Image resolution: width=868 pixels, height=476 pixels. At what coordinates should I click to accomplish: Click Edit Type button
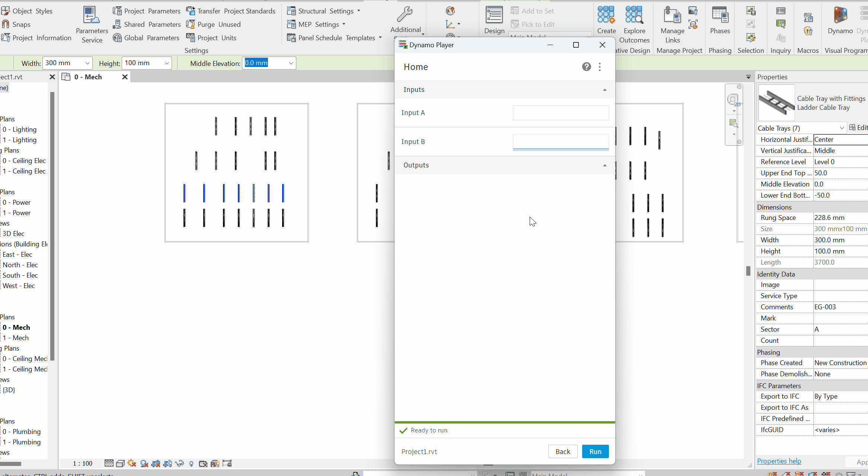[x=859, y=128]
